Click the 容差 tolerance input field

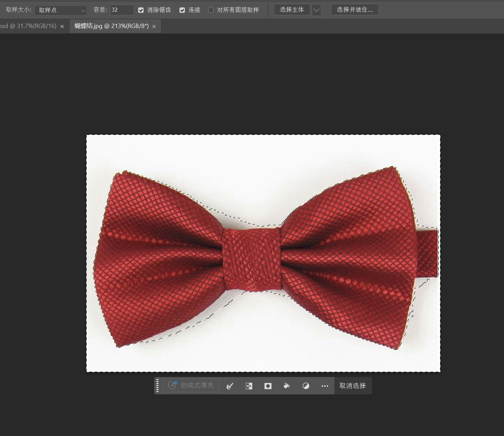pyautogui.click(x=122, y=10)
